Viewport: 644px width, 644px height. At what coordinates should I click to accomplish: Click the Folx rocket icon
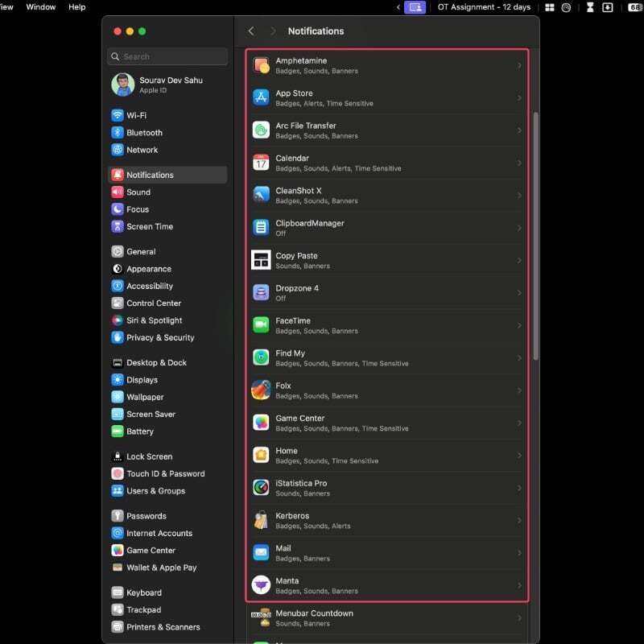tap(261, 390)
